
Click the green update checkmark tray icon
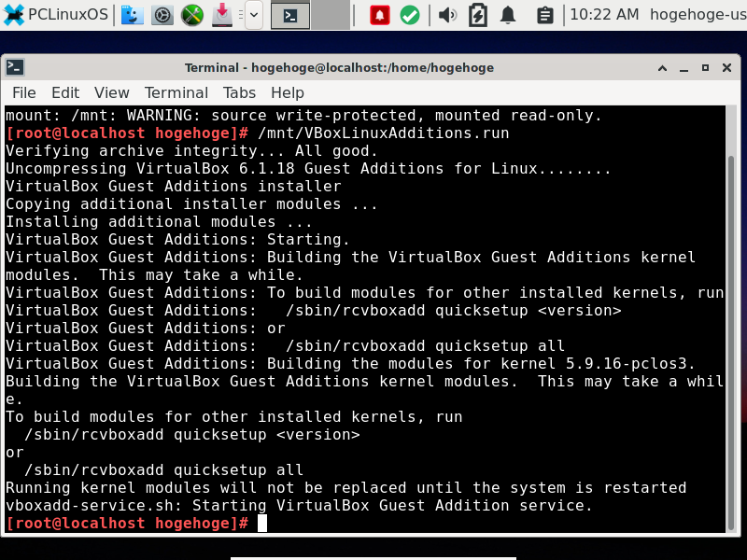410,15
